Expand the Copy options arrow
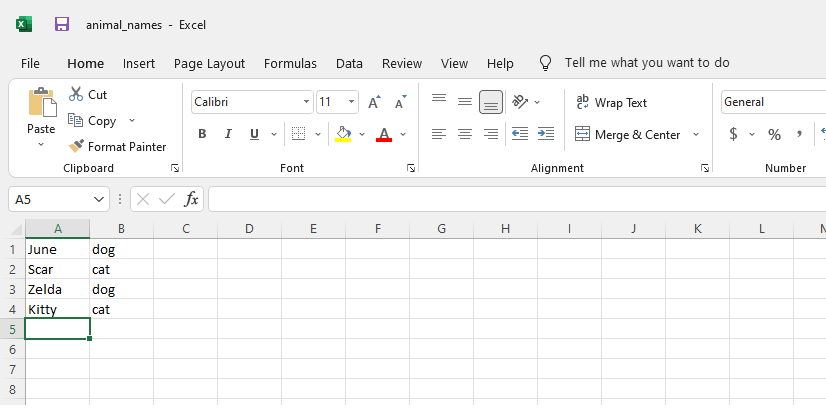 tap(132, 121)
